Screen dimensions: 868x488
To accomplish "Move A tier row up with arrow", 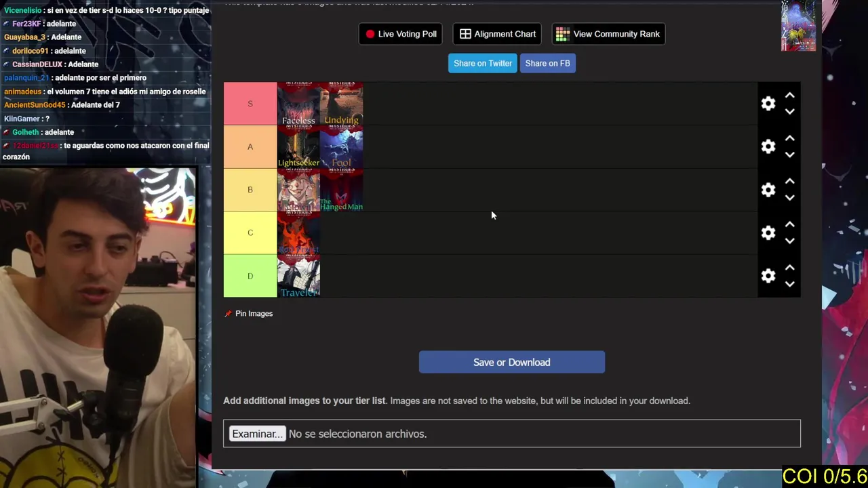I will click(x=789, y=138).
